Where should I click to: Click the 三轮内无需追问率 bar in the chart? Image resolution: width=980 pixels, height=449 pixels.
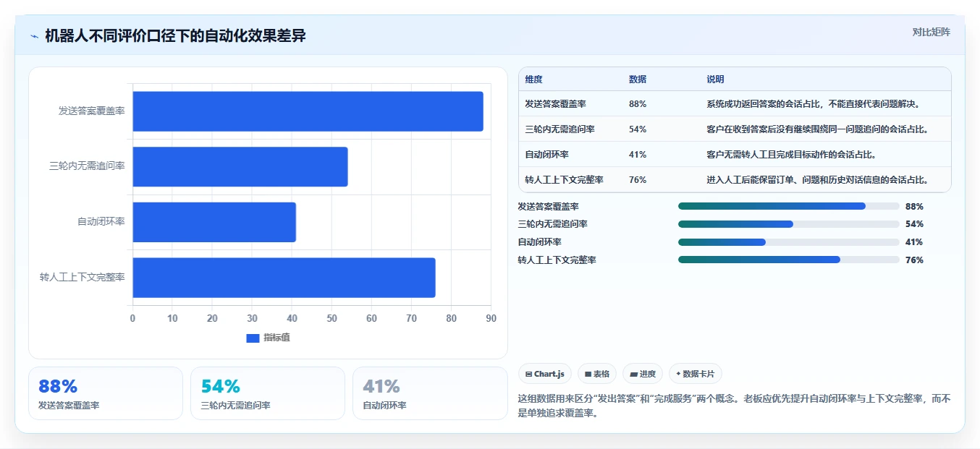click(240, 166)
